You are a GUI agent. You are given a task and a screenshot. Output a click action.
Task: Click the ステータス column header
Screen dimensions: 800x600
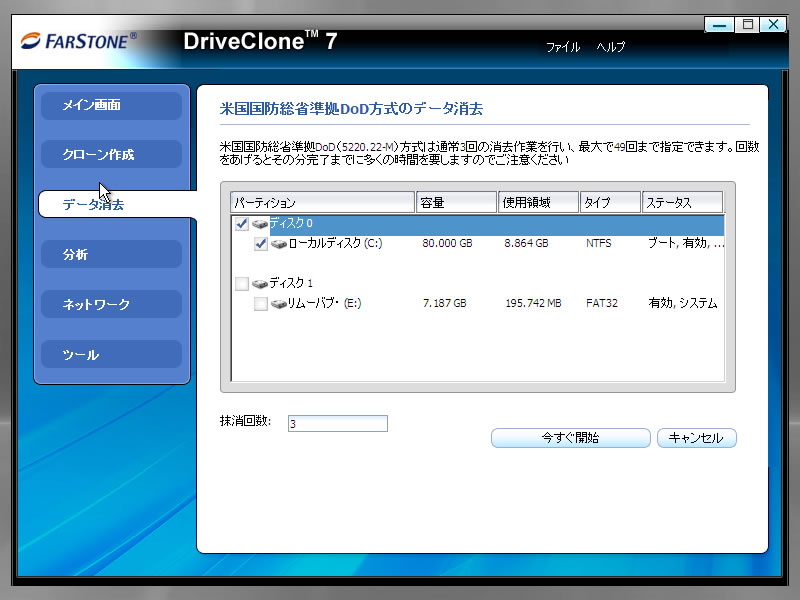point(683,203)
